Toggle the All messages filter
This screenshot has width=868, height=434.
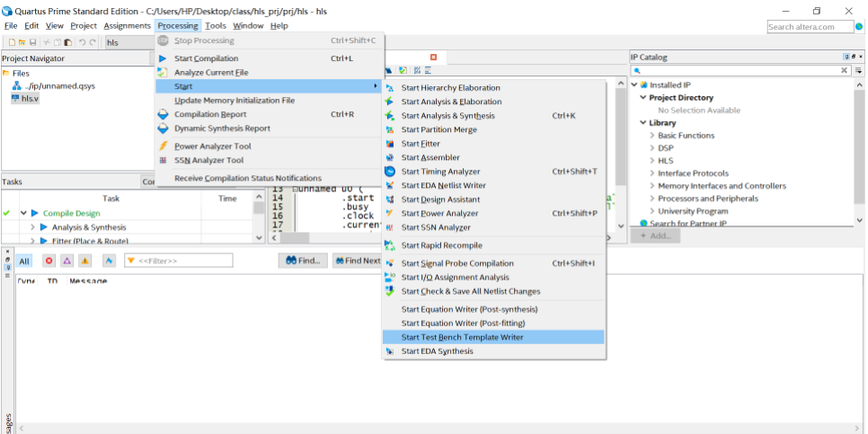pos(24,261)
